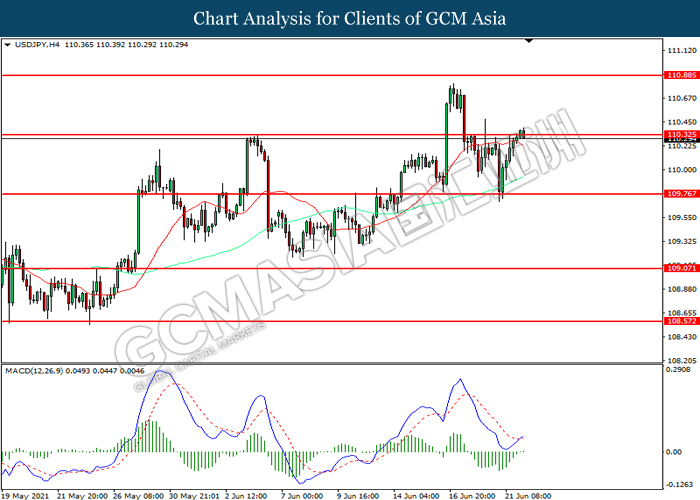700x500 pixels.
Task: Select the 110.325 red price level label
Action: click(x=681, y=134)
